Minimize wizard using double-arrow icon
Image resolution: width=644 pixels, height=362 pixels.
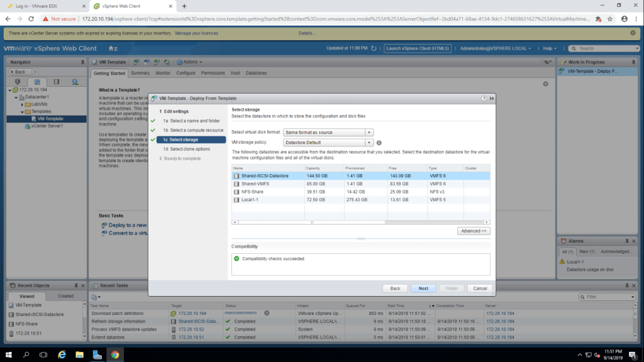[x=491, y=99]
